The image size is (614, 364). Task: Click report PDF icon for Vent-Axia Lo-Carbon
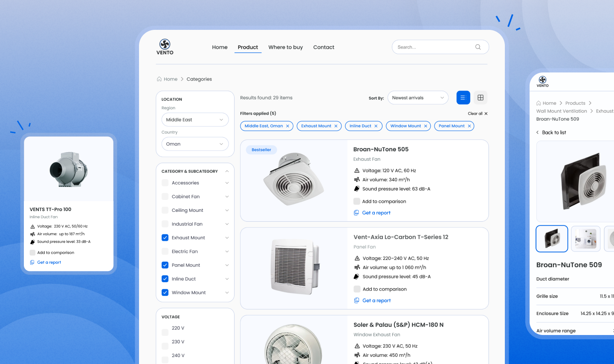[x=357, y=300]
